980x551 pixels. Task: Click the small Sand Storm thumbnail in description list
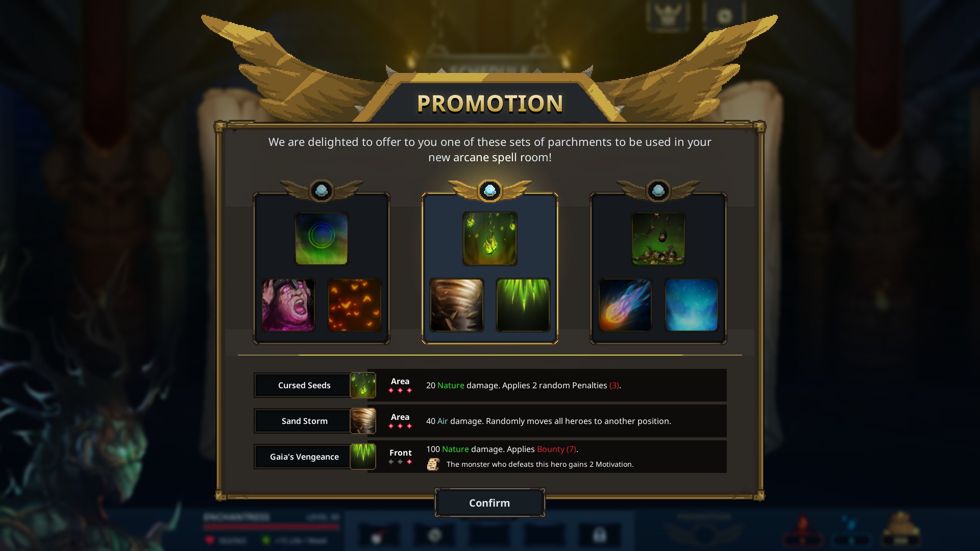tap(363, 421)
